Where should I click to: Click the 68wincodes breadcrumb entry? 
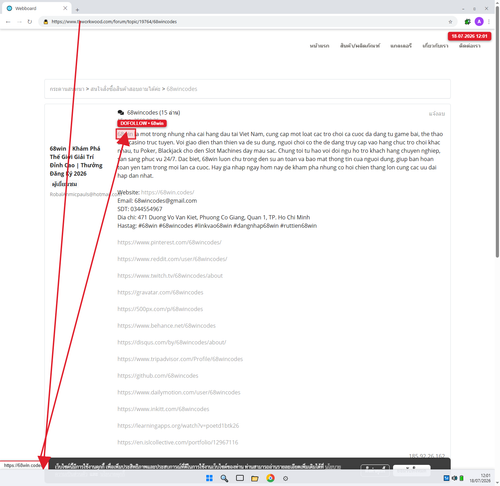pos(182,89)
